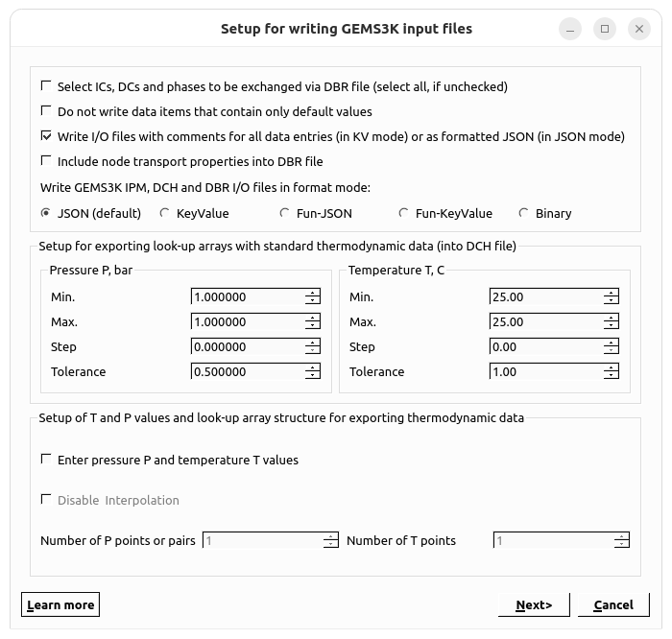Decrease Pressure Max. value with down arrow

pyautogui.click(x=312, y=325)
